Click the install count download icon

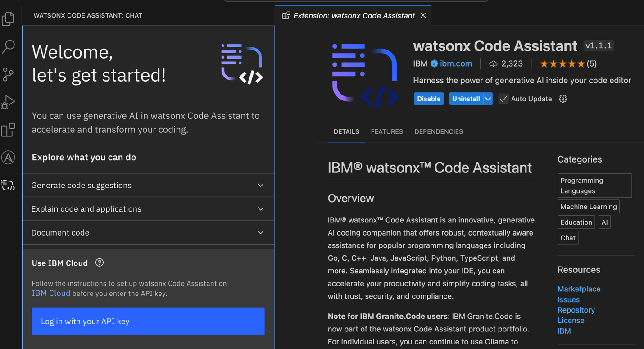click(493, 64)
